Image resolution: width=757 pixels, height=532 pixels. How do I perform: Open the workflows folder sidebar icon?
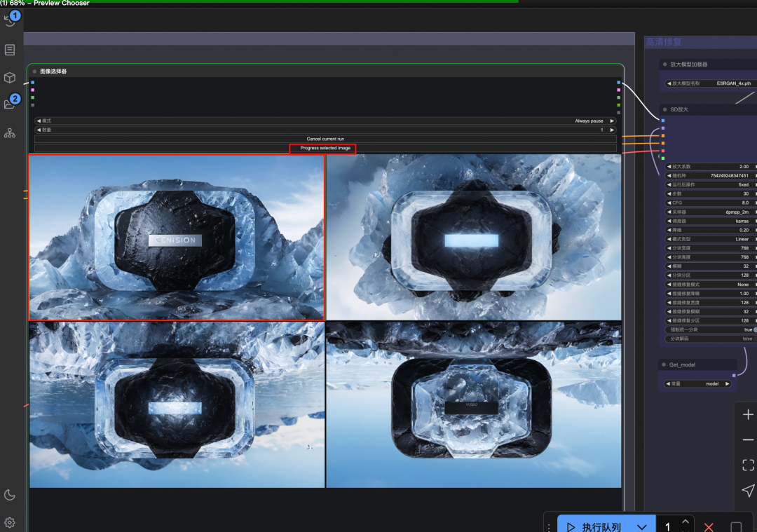pyautogui.click(x=10, y=104)
